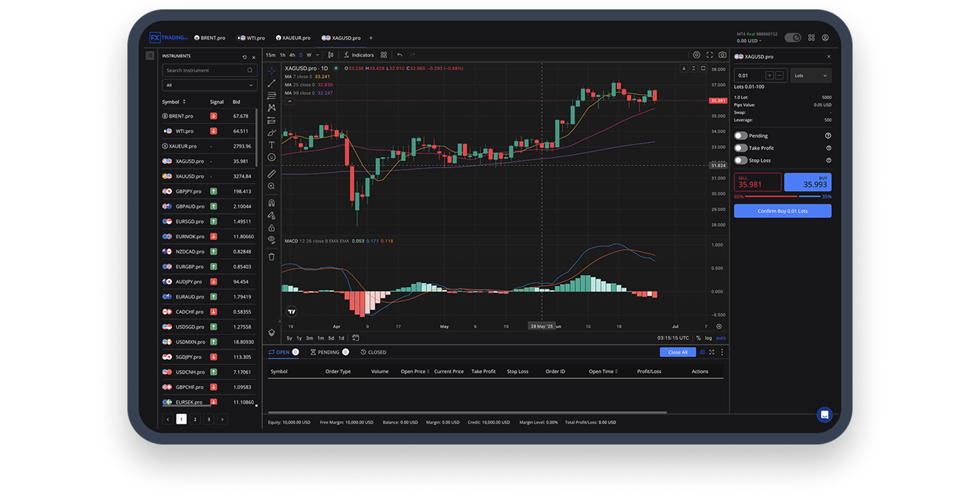The image size is (980, 490).
Task: Click the SELL 35.981 button
Action: pos(758,182)
